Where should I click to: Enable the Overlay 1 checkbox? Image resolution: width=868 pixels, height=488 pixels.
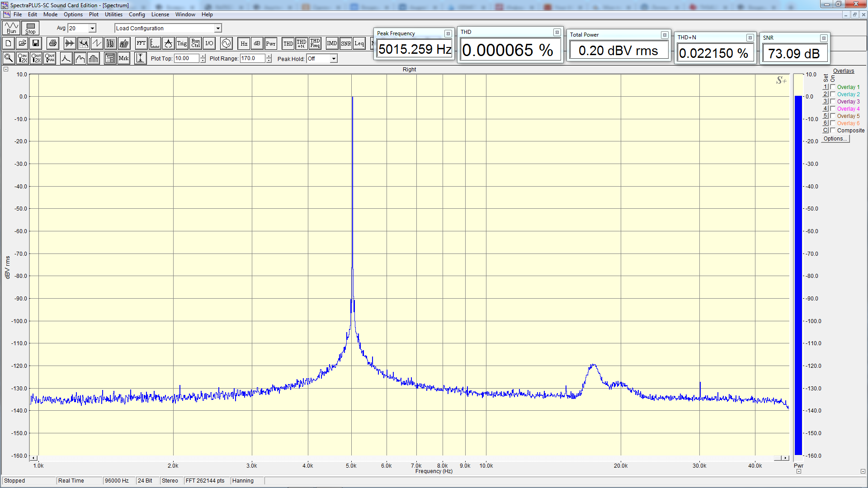(x=833, y=87)
